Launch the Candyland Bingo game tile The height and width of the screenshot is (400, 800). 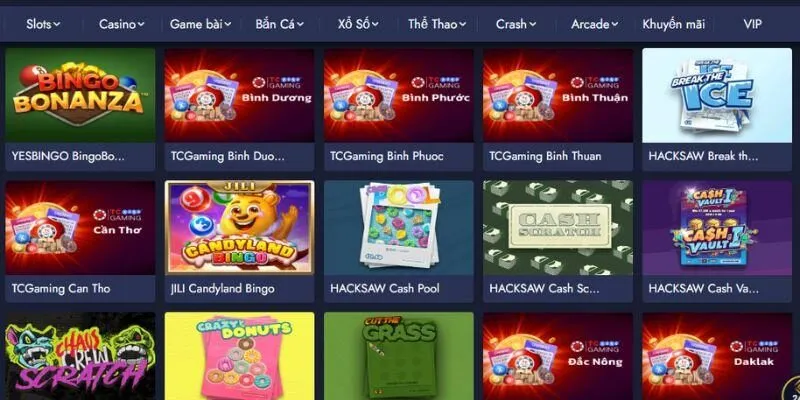point(239,228)
